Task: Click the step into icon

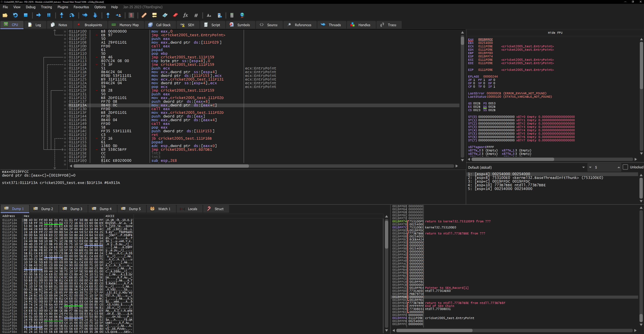Action: point(61,15)
